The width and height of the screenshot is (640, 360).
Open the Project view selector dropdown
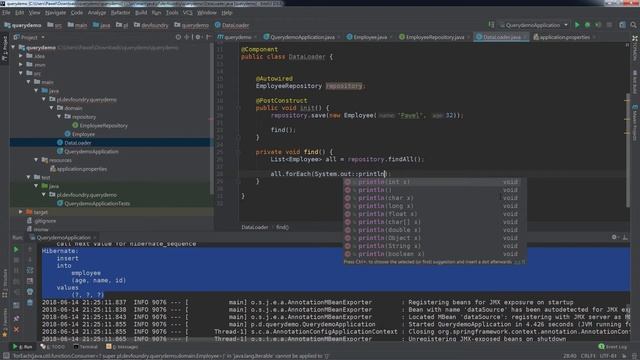[29, 37]
